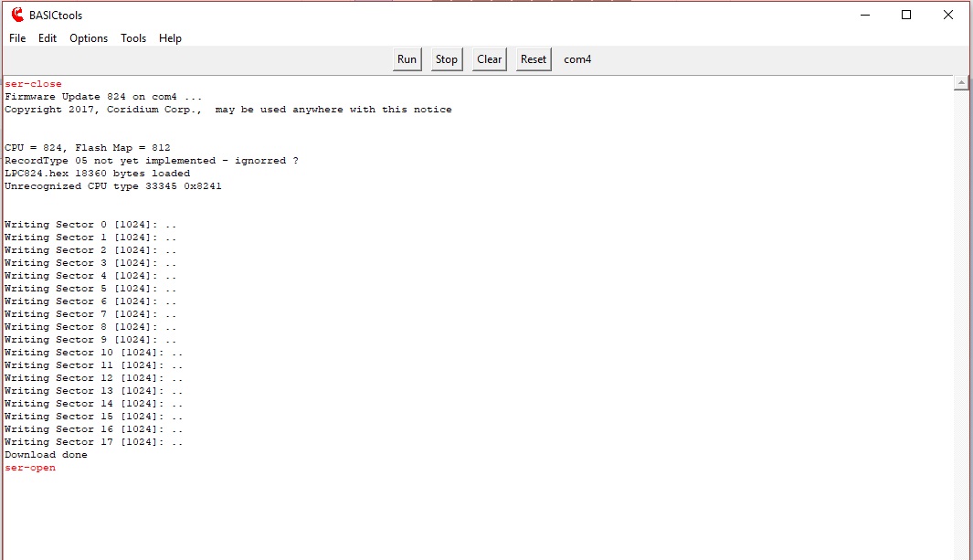
Task: Hit the Reset button
Action: point(533,59)
